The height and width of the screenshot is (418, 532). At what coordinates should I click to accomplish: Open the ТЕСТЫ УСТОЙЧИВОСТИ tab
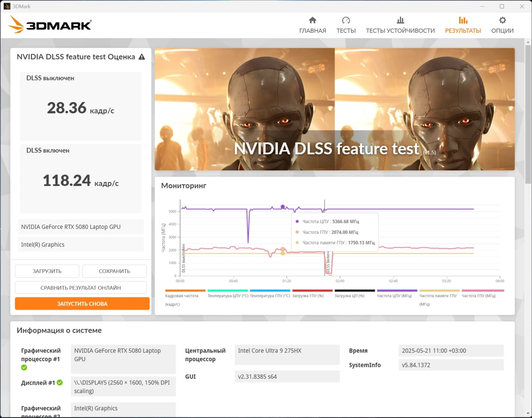(x=400, y=25)
